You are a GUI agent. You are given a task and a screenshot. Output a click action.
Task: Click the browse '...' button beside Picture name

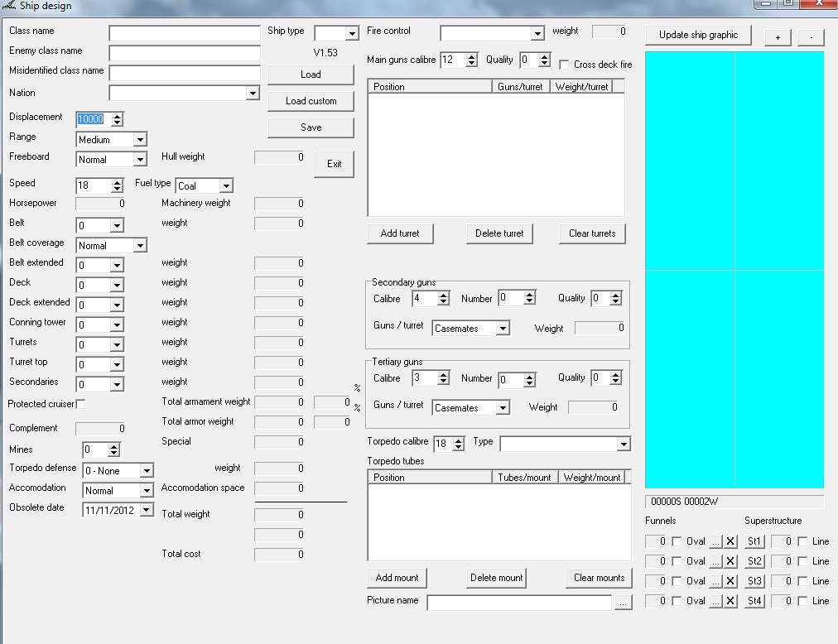pyautogui.click(x=623, y=603)
